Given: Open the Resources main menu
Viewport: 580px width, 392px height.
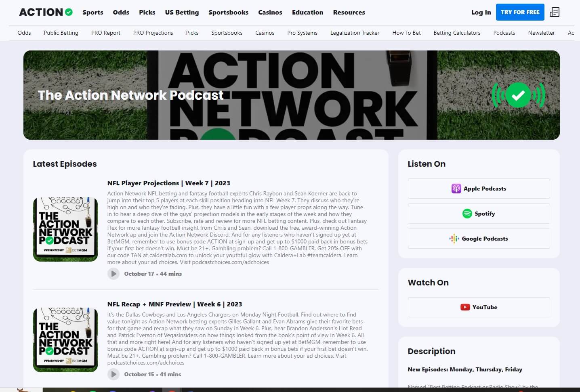Looking at the screenshot, I should tap(349, 12).
